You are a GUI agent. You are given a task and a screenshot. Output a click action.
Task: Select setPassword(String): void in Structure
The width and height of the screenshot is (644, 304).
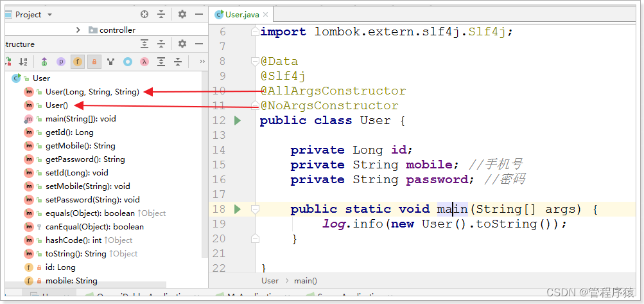(92, 200)
